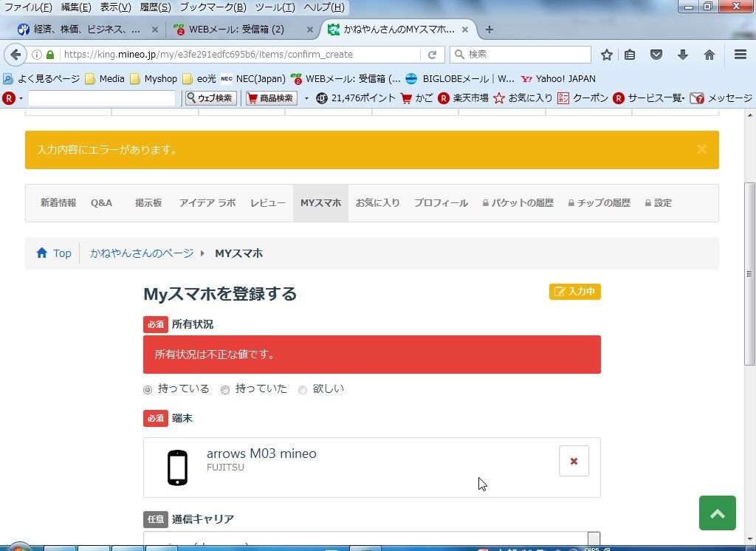Open Rakuten toolbar R dropdown arrow

tap(21, 98)
